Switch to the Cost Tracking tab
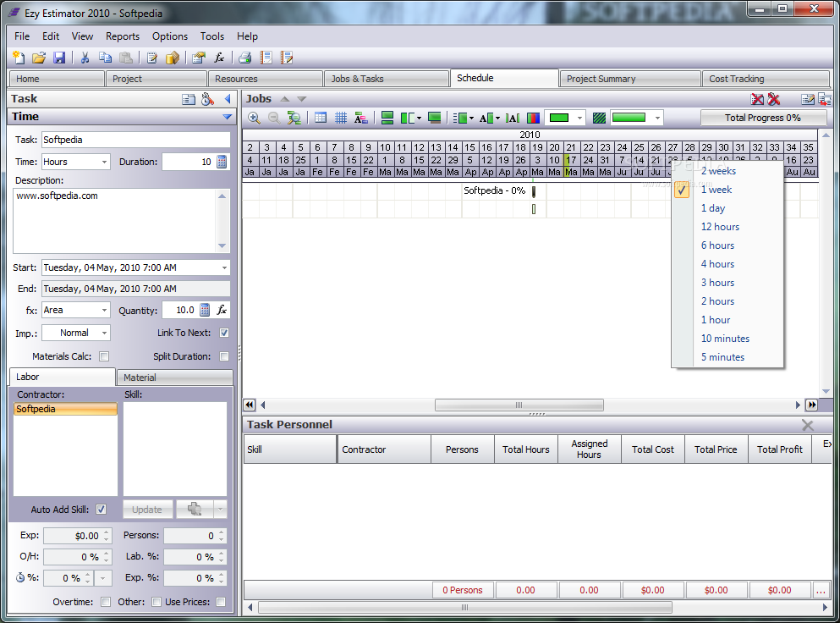The width and height of the screenshot is (840, 623). point(766,78)
